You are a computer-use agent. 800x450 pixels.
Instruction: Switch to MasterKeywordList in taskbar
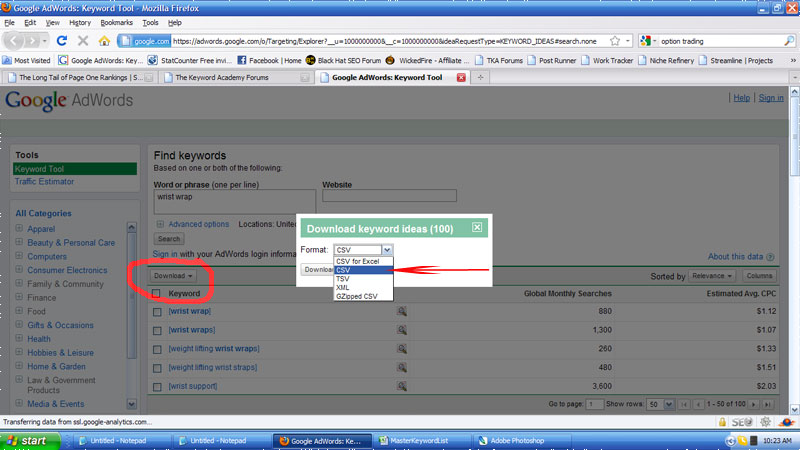pyautogui.click(x=420, y=441)
